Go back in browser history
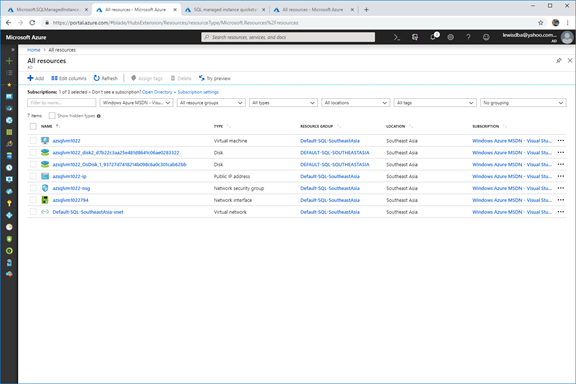Image resolution: width=576 pixels, height=384 pixels. tap(8, 23)
